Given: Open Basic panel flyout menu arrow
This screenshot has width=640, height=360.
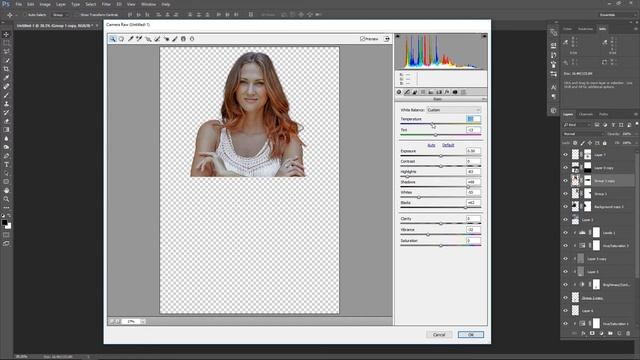Looking at the screenshot, I should [x=484, y=99].
